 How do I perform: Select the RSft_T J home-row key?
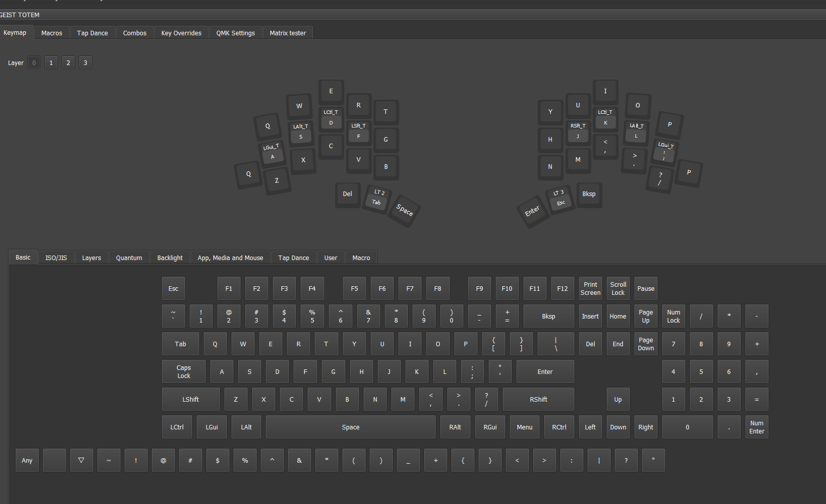tap(578, 132)
